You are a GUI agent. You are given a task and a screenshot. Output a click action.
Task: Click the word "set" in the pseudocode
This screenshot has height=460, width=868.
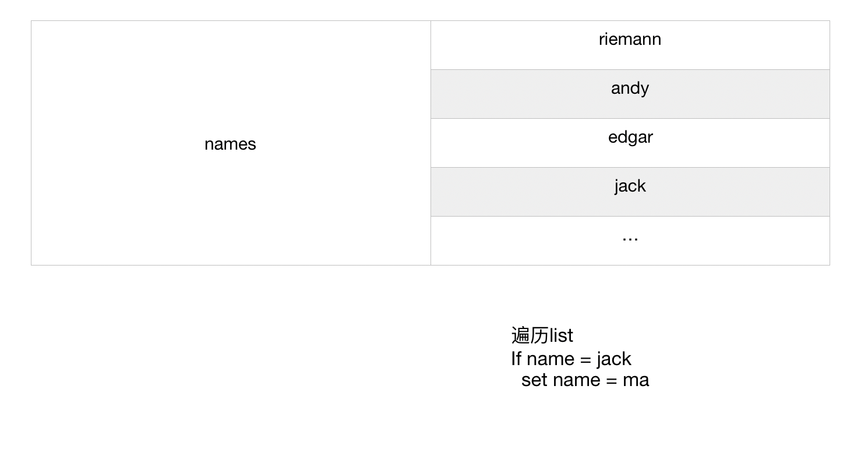point(534,380)
